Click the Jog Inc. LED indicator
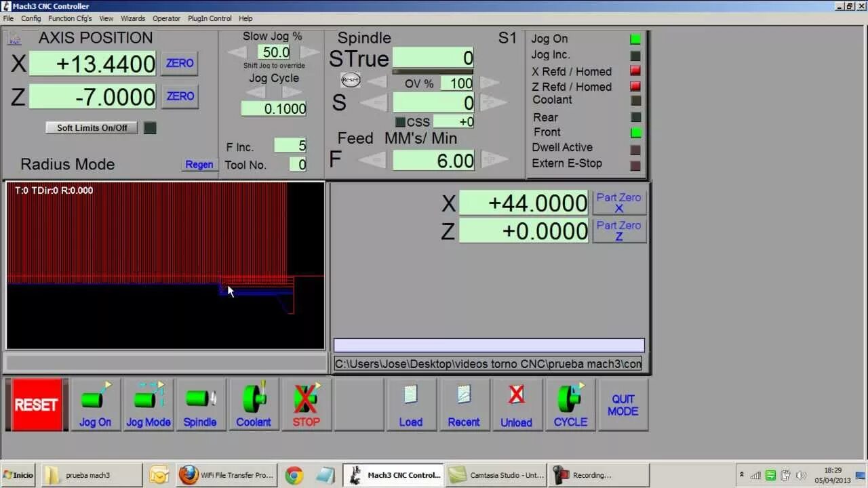Image resolution: width=868 pixels, height=488 pixels. click(x=635, y=56)
